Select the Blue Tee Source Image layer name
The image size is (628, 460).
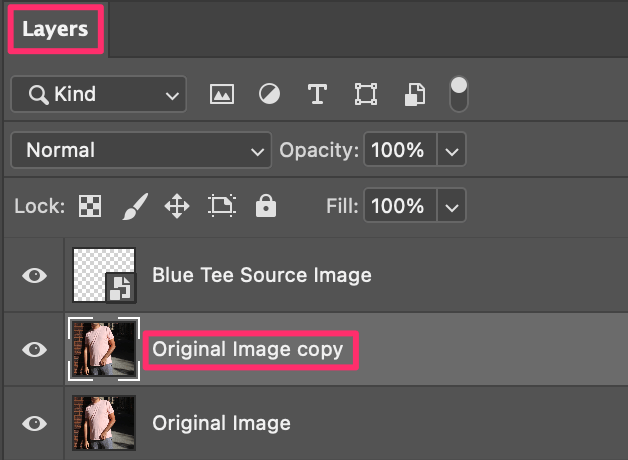(262, 275)
